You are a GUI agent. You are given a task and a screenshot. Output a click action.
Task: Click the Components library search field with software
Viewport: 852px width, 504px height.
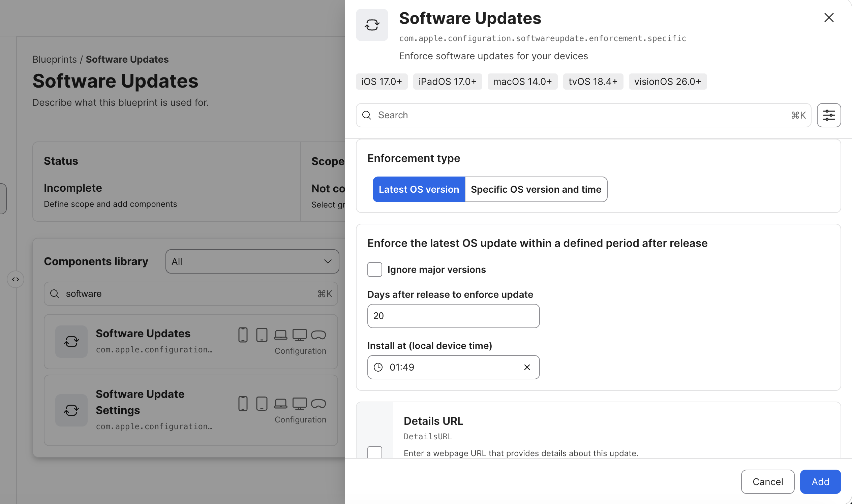tap(190, 294)
